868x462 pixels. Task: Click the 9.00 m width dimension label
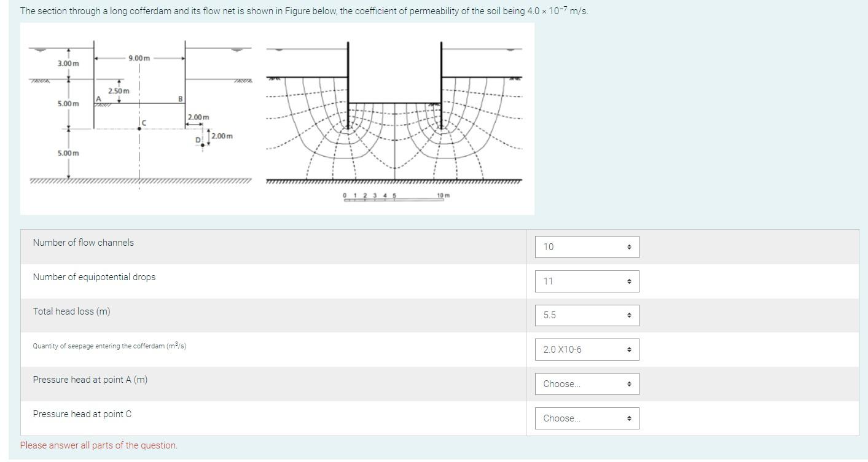pos(139,58)
